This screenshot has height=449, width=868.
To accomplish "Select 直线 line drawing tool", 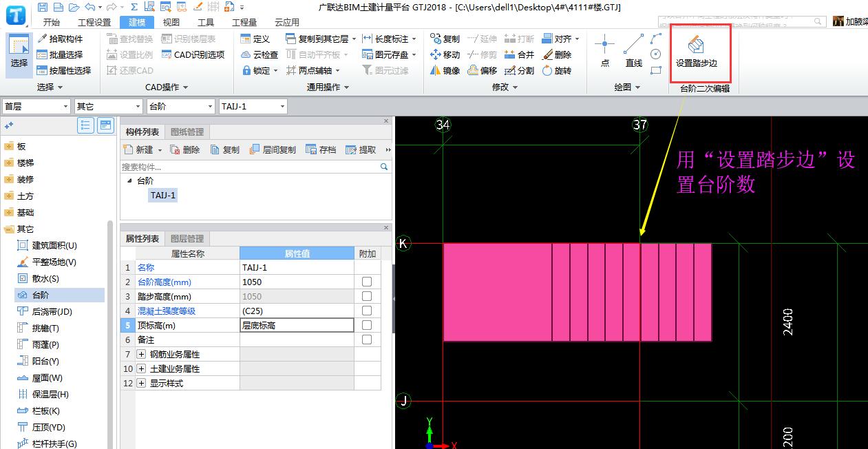I will coord(633,52).
